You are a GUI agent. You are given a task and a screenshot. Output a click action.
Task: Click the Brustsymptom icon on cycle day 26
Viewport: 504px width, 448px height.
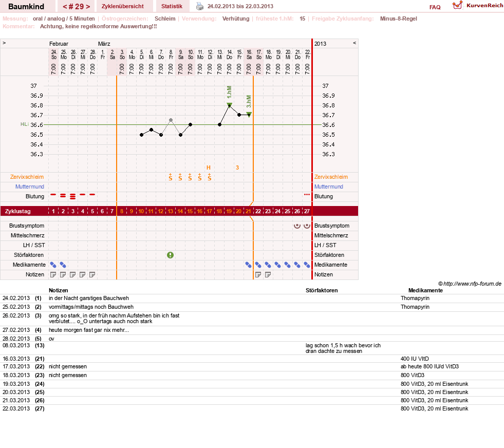coord(297,226)
